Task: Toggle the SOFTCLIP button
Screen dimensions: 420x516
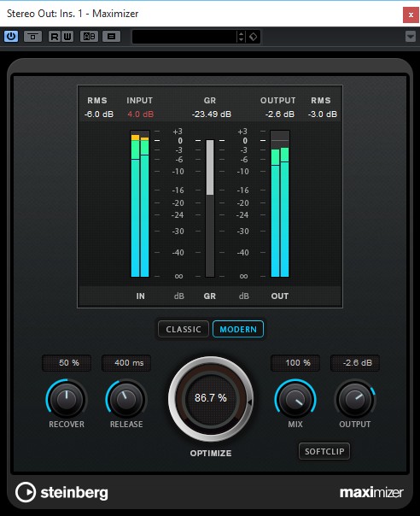Action: [x=324, y=451]
